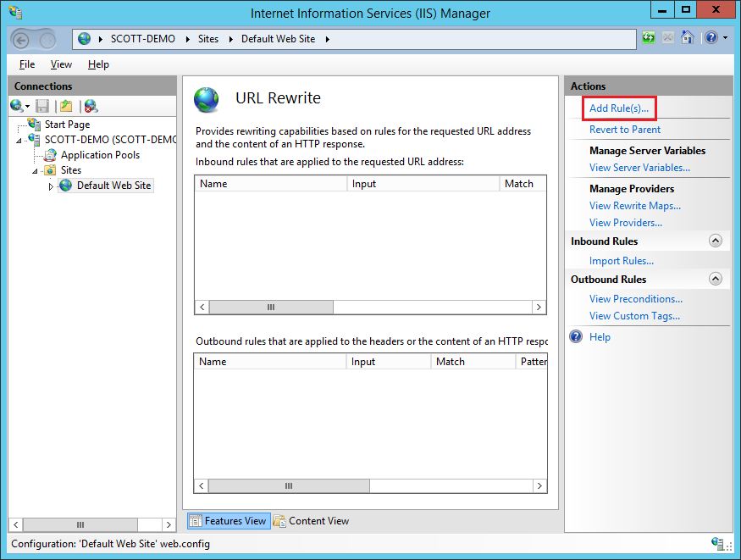This screenshot has width=741, height=560.
Task: Click Connections pane scroll right arrow
Action: 169,524
